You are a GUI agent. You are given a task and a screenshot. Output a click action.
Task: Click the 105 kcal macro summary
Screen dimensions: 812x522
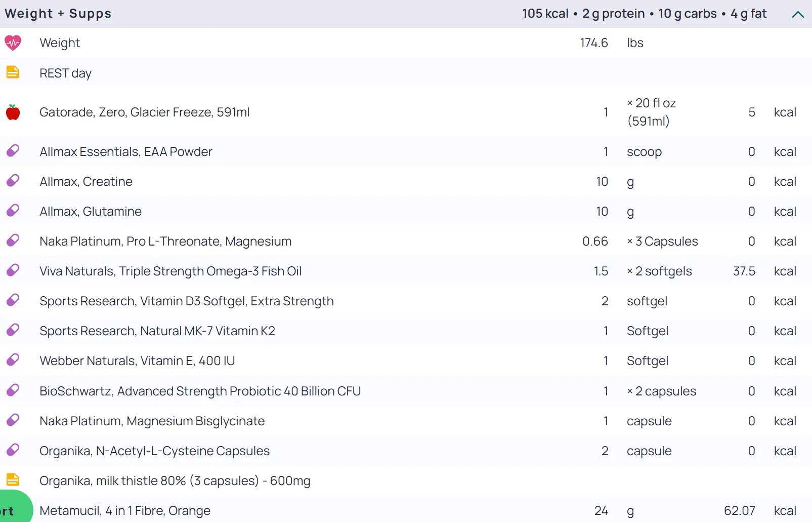(x=545, y=14)
